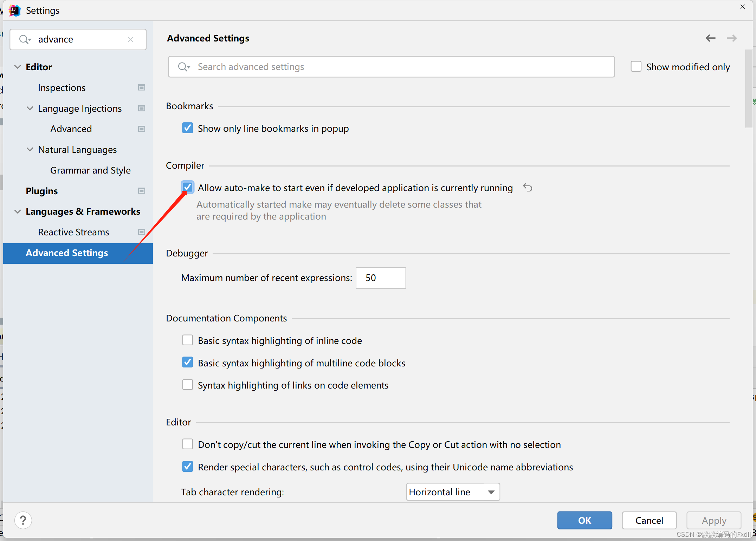
Task: Collapse the Language Injections node
Action: point(30,108)
